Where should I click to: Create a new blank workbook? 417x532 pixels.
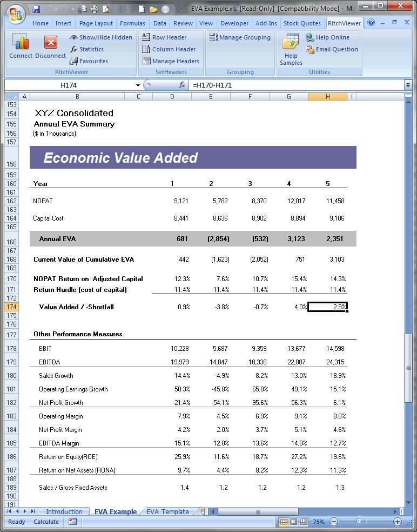point(142,9)
